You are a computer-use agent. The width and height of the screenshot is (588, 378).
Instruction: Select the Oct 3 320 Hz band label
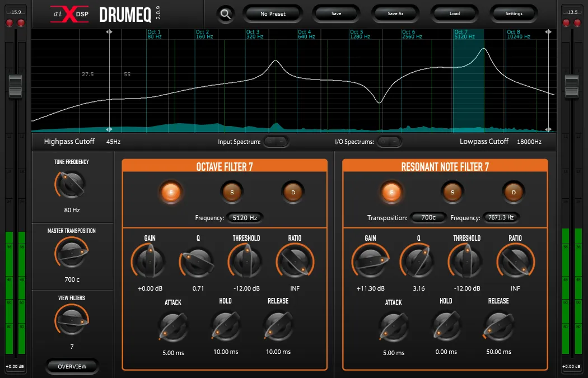(255, 34)
